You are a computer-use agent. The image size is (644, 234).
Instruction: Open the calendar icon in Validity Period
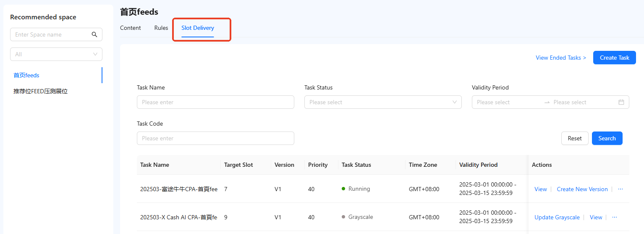(621, 102)
